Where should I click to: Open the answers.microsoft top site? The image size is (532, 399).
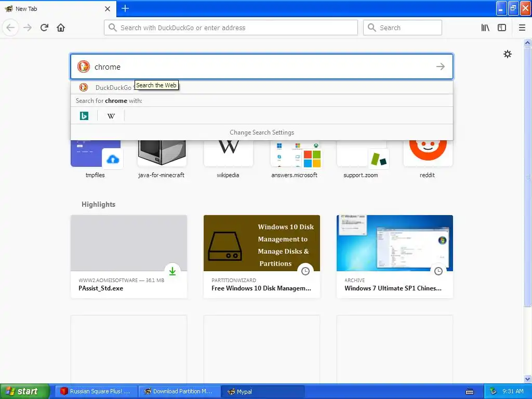click(295, 159)
